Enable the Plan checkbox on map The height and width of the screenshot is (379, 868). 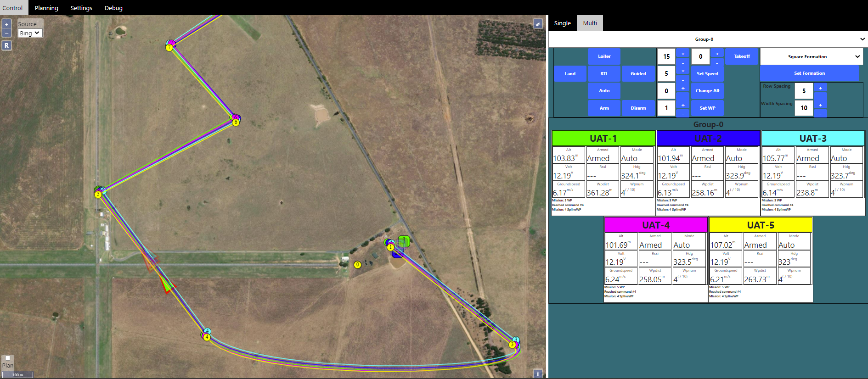coord(8,358)
